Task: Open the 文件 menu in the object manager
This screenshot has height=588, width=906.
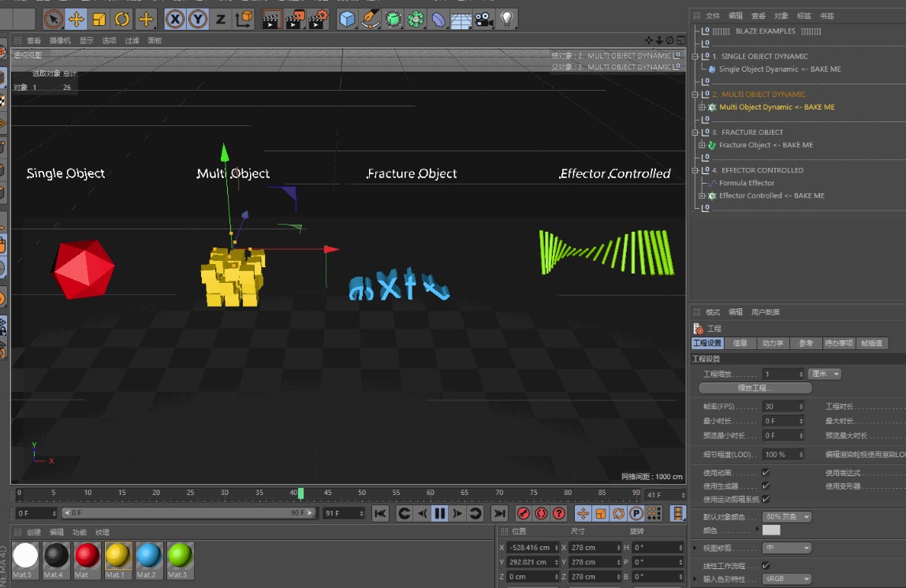Action: [x=712, y=15]
